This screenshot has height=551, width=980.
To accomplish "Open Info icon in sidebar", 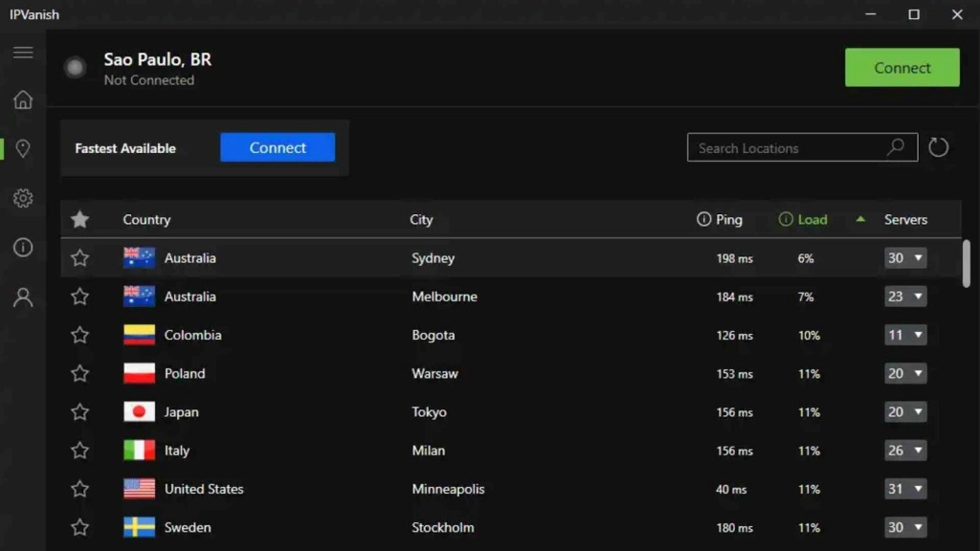I will 23,248.
